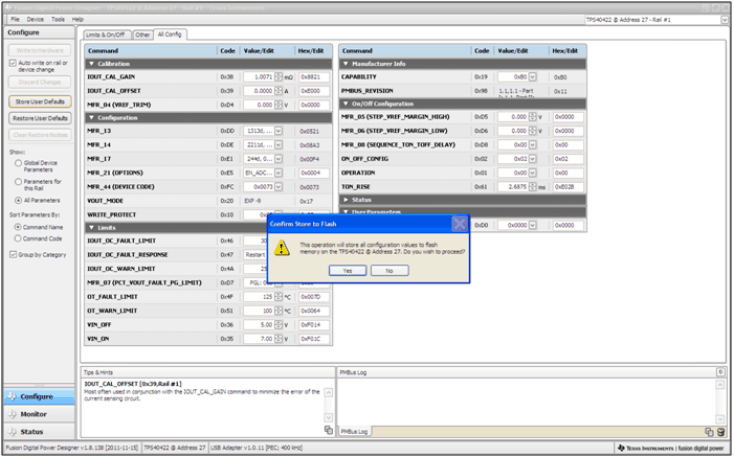734x457 pixels.
Task: Open the Monitor view in sidebar
Action: pyautogui.click(x=34, y=414)
